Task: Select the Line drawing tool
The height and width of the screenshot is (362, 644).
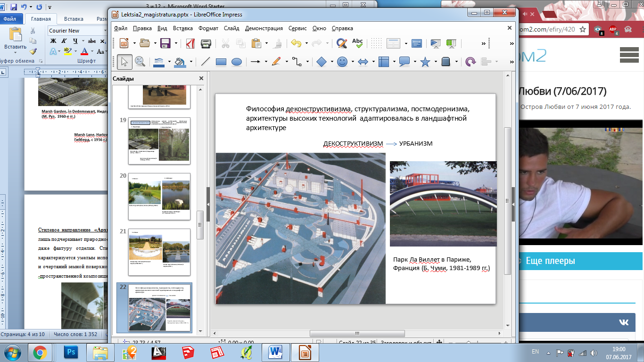Action: (x=206, y=62)
